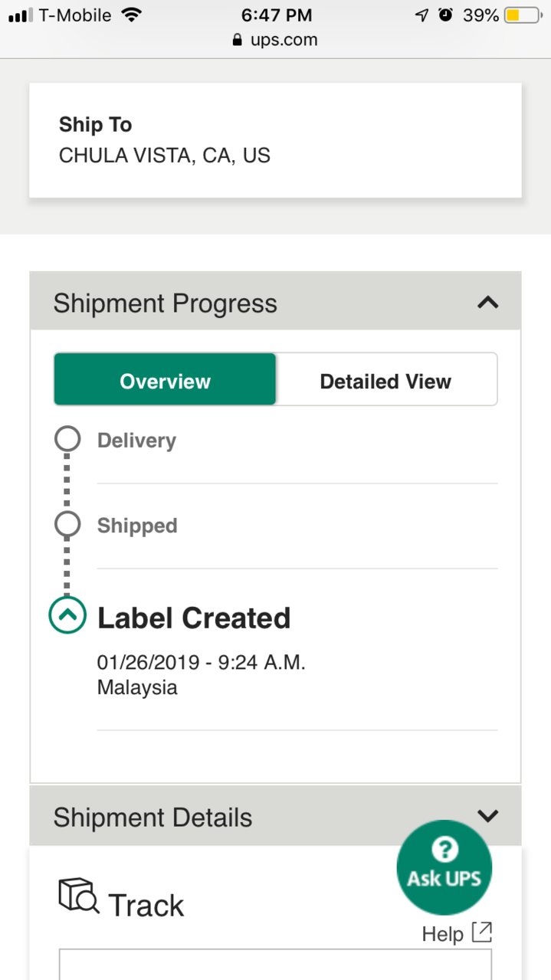Tap the Wi-Fi icon in status bar
Screen dimensions: 551x980
point(132,15)
